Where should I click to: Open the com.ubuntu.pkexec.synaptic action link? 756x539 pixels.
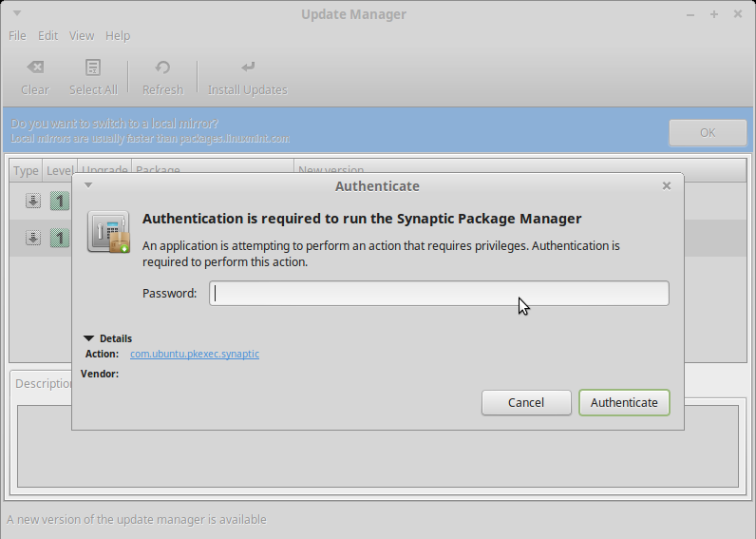pos(195,354)
